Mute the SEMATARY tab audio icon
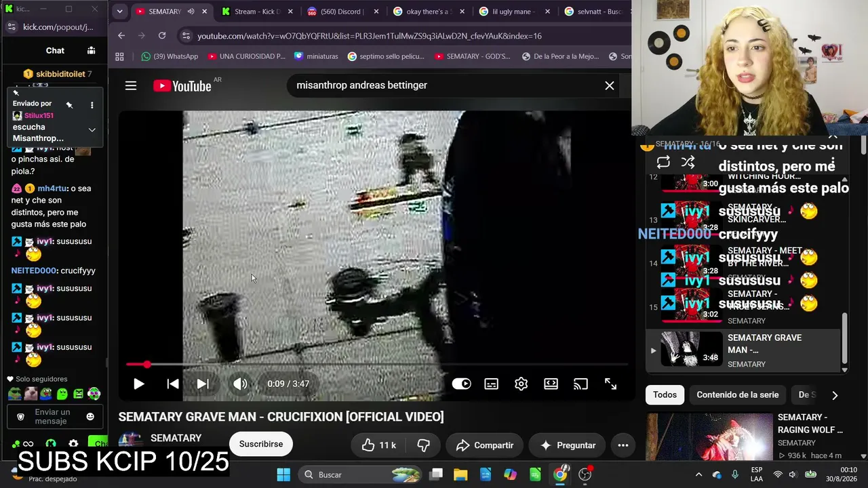Image resolution: width=868 pixels, height=488 pixels. click(x=191, y=12)
